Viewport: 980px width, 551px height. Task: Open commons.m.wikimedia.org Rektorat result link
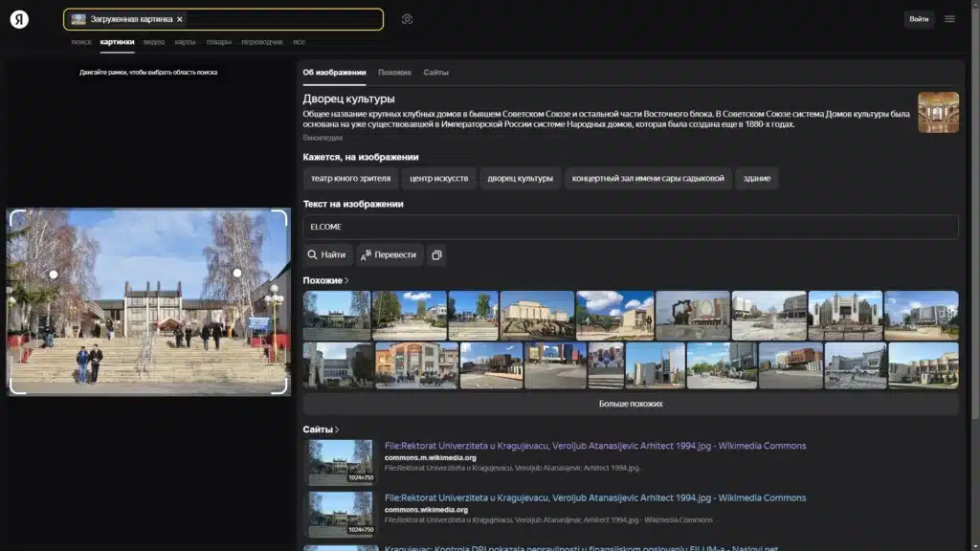tap(595, 446)
